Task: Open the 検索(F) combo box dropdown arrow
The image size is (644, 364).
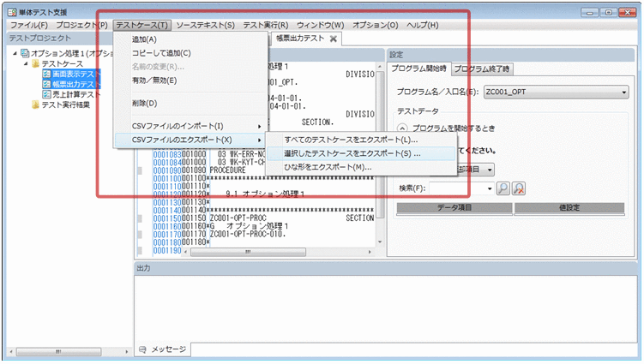Action: point(490,188)
